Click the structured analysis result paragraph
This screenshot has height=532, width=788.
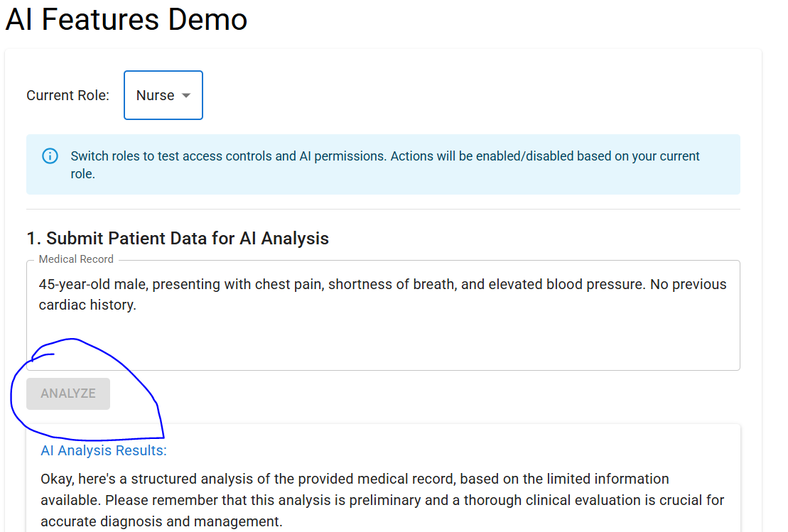tap(382, 500)
